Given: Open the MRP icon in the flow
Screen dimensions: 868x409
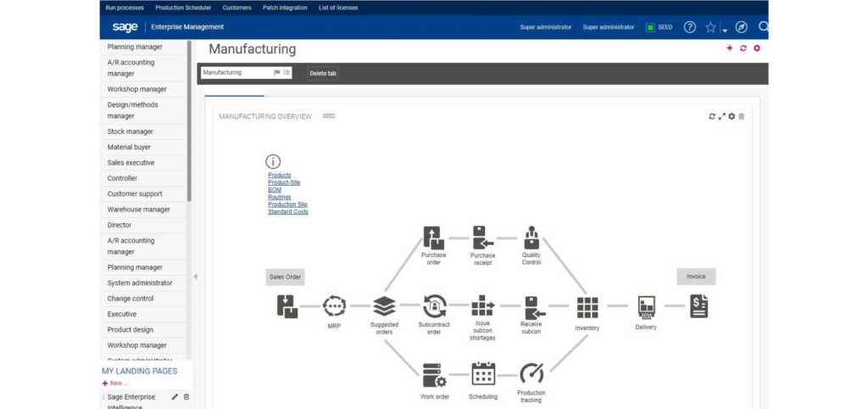Looking at the screenshot, I should click(334, 306).
